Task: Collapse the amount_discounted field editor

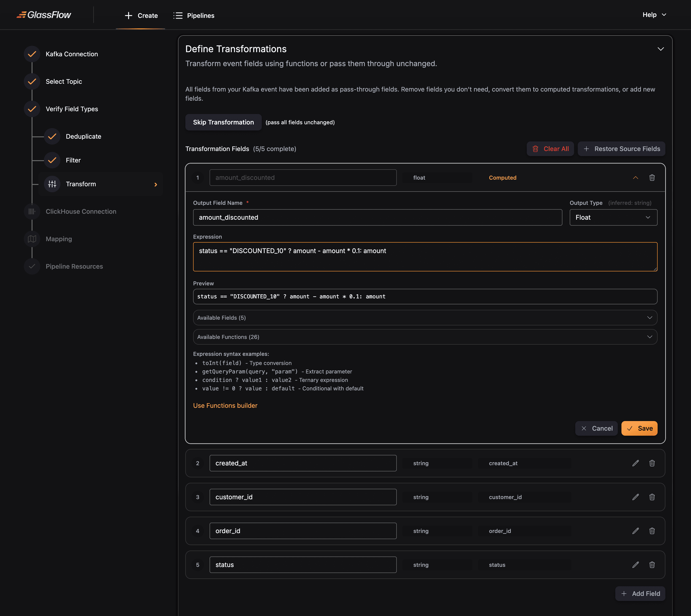Action: pyautogui.click(x=635, y=177)
